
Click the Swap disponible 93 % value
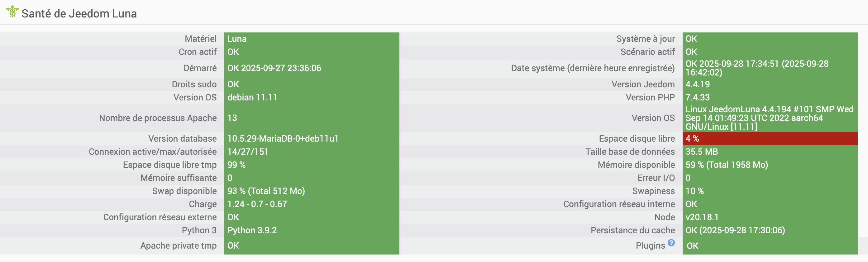click(266, 191)
